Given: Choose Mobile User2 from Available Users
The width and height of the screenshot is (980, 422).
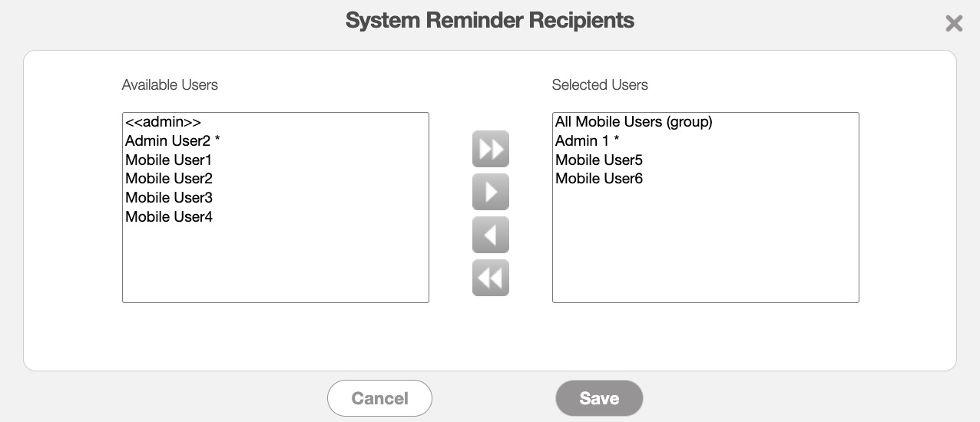Looking at the screenshot, I should tap(168, 179).
